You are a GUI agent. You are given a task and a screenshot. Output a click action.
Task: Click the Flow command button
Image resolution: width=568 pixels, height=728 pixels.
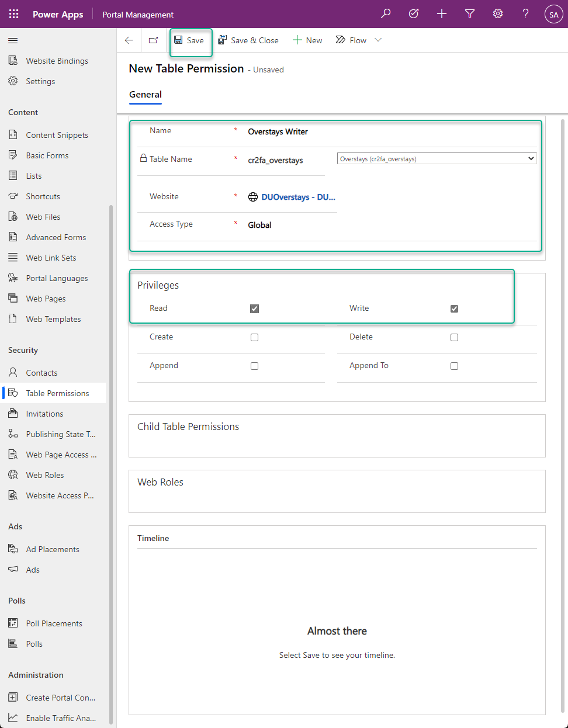click(351, 40)
